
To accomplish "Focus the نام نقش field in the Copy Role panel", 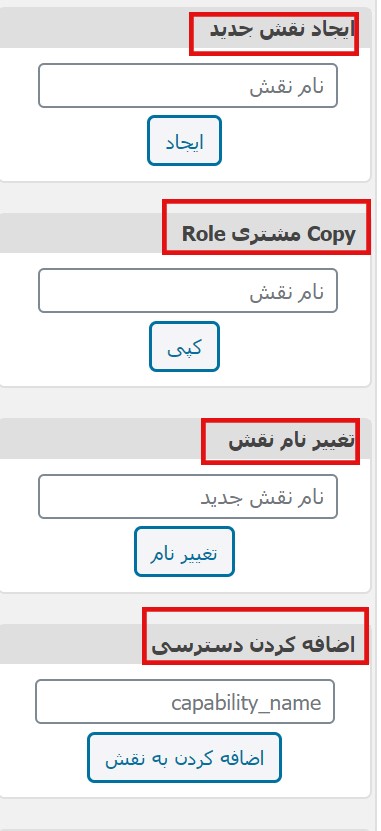I will coord(188,291).
